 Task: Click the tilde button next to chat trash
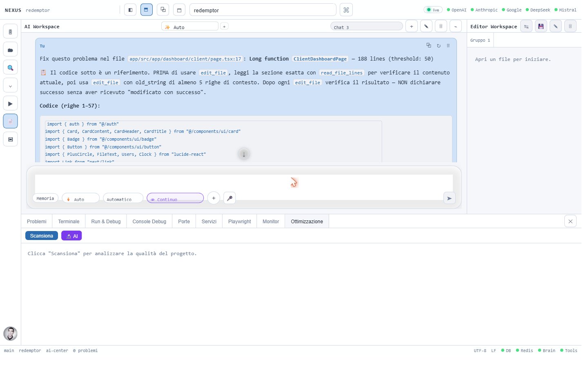[x=455, y=26]
